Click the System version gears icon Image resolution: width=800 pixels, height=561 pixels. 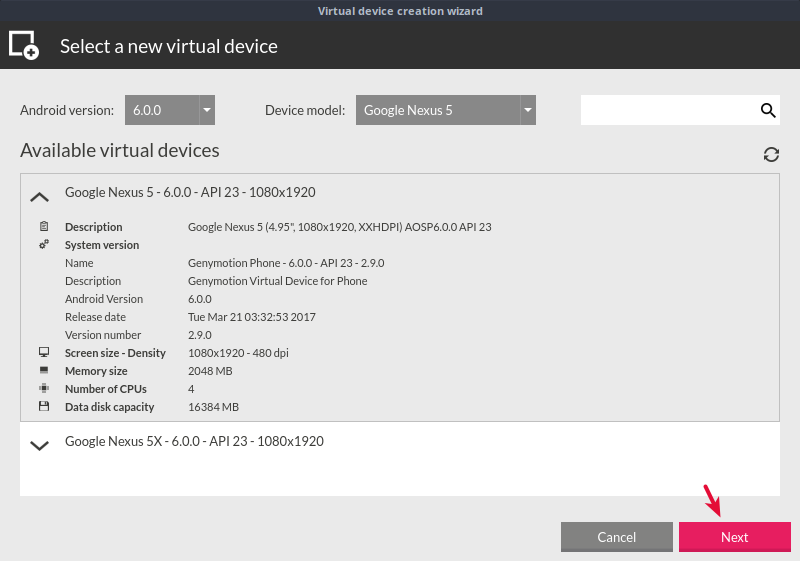pyautogui.click(x=44, y=244)
